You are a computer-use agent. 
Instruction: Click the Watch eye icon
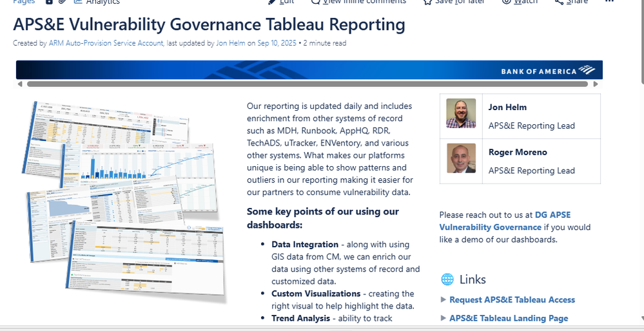pyautogui.click(x=507, y=2)
